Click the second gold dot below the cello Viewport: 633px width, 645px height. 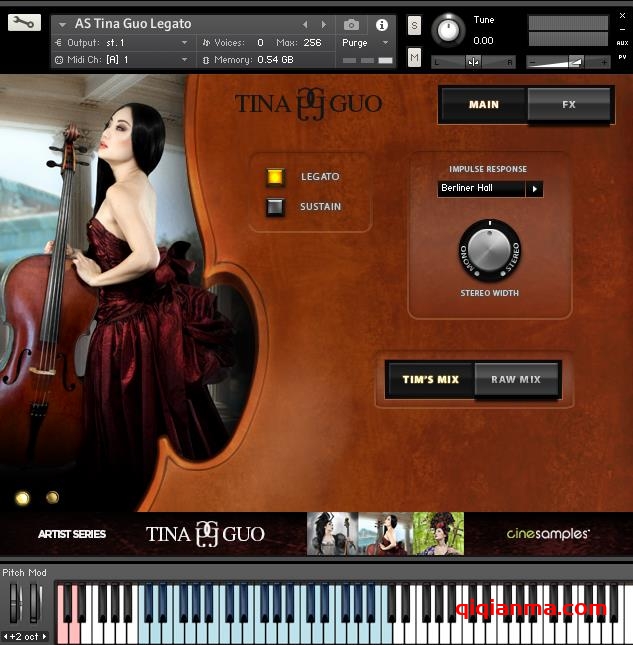tap(52, 497)
